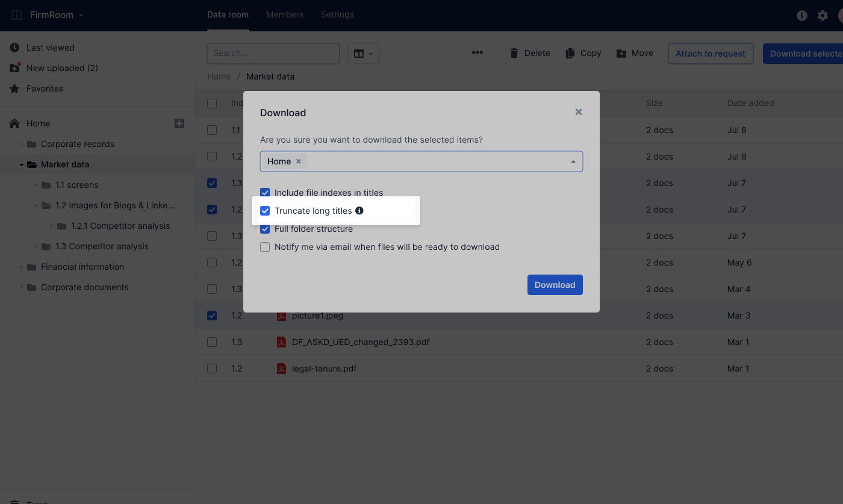The height and width of the screenshot is (504, 843).
Task: Open the FirmRoom workspace dropdown
Action: coord(57,15)
